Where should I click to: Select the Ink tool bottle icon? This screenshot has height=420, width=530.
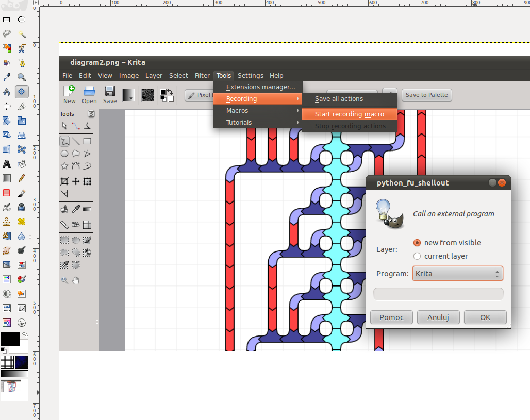[22, 207]
